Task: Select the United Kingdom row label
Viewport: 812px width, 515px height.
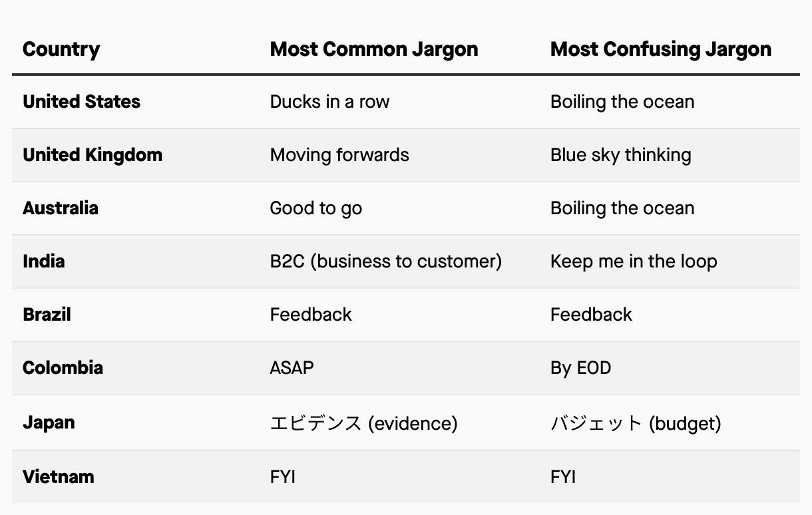Action: (x=93, y=155)
